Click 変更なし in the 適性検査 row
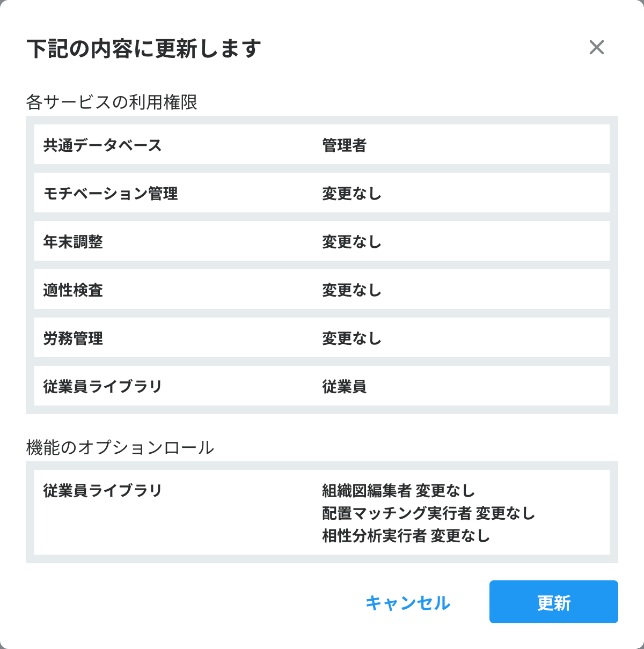Image resolution: width=644 pixels, height=649 pixels. (x=352, y=290)
